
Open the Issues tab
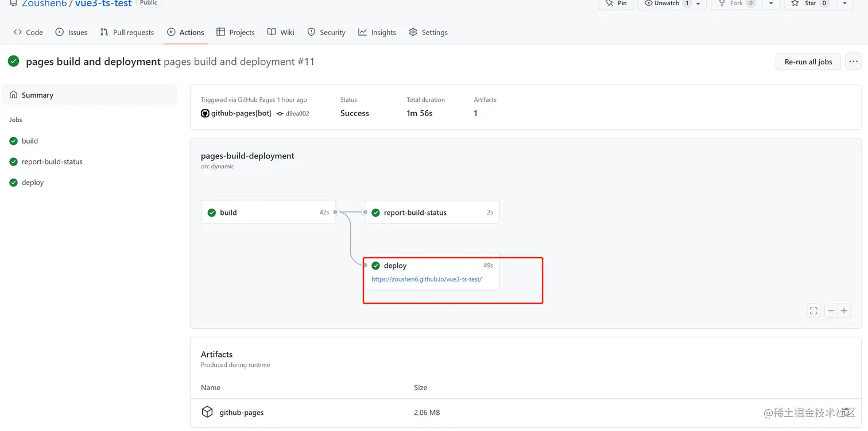pyautogui.click(x=71, y=32)
